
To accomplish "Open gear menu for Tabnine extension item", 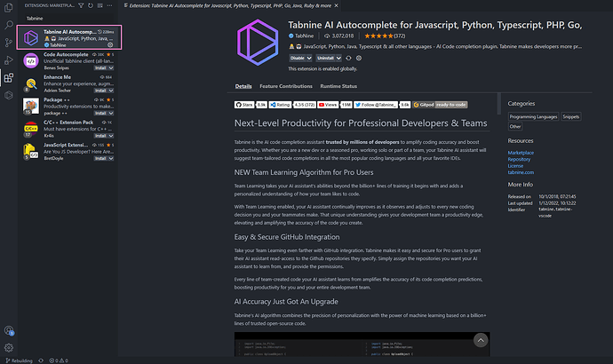I will 110,44.
